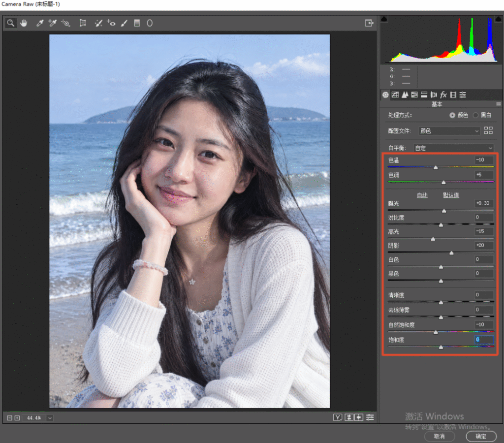Select the White Balance eyedropper tool
Image resolution: width=504 pixels, height=443 pixels.
pos(39,23)
